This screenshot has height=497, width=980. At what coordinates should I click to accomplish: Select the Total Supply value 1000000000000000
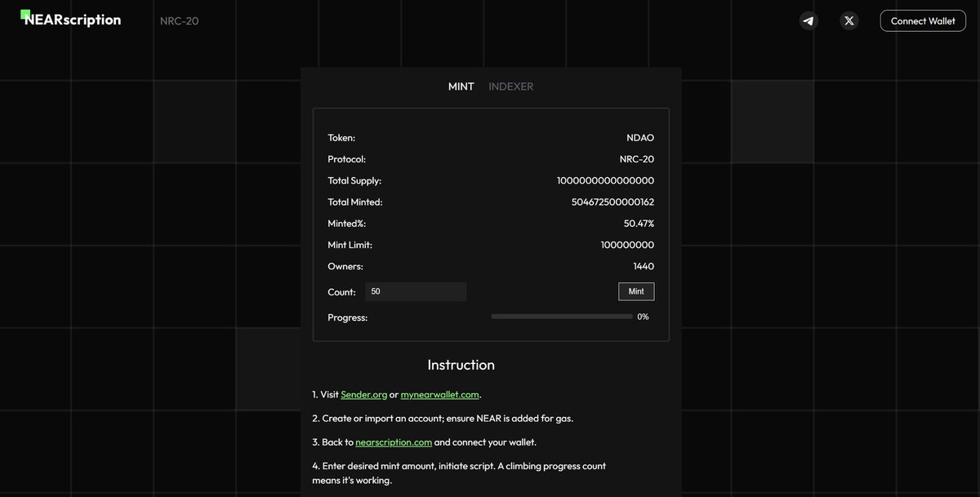tap(605, 180)
